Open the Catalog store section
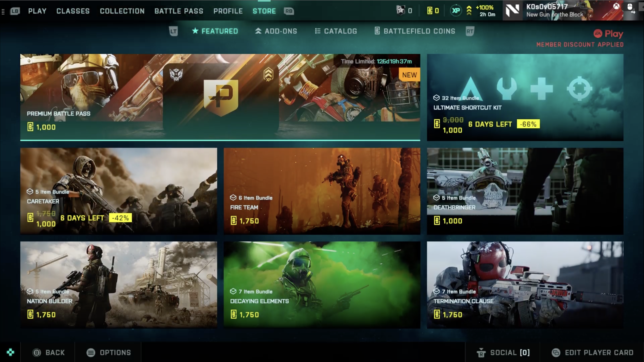 (x=336, y=31)
